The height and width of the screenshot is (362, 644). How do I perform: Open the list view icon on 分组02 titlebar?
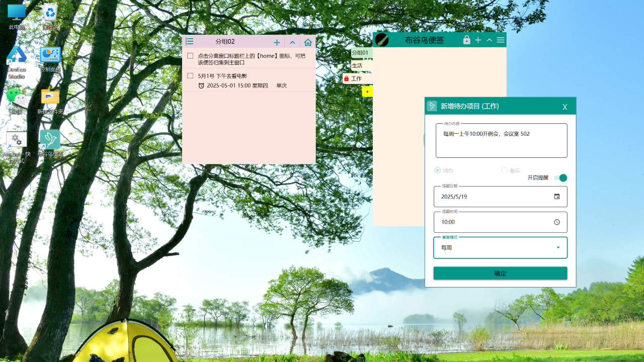(x=190, y=42)
